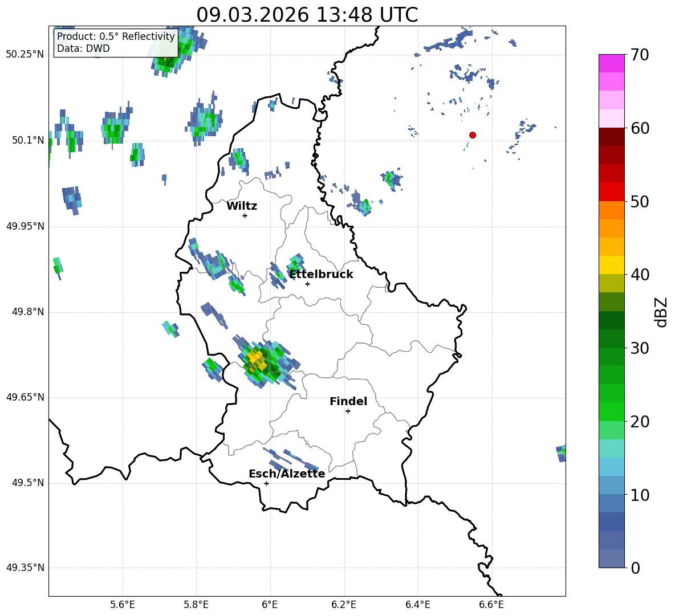Viewport: 675px width, 616px height.
Task: Click the 6.4°E longitude label
Action: coord(417,605)
